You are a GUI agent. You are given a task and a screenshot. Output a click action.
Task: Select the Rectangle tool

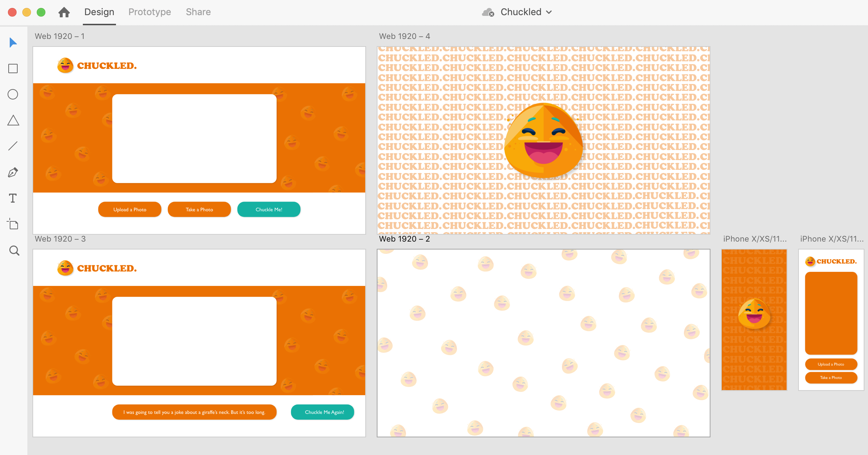(13, 69)
